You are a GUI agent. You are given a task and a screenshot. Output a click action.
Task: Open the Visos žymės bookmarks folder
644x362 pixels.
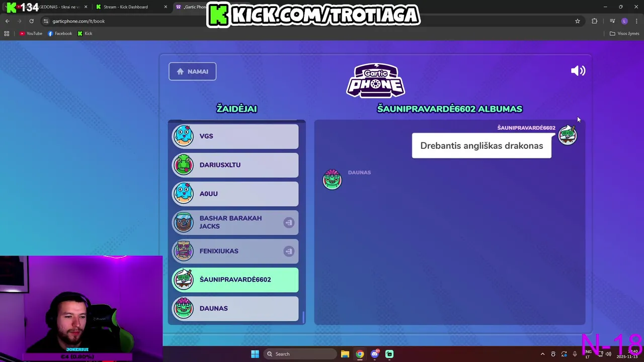pyautogui.click(x=624, y=34)
